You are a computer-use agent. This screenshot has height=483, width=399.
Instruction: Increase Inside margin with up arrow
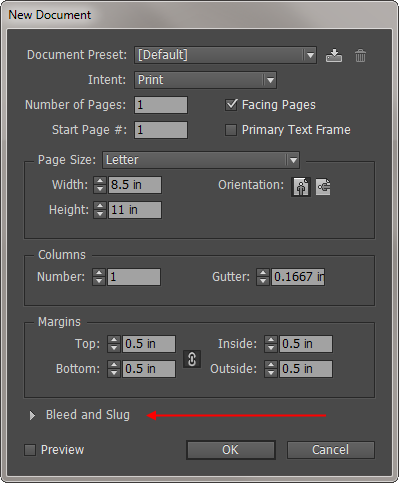271,340
